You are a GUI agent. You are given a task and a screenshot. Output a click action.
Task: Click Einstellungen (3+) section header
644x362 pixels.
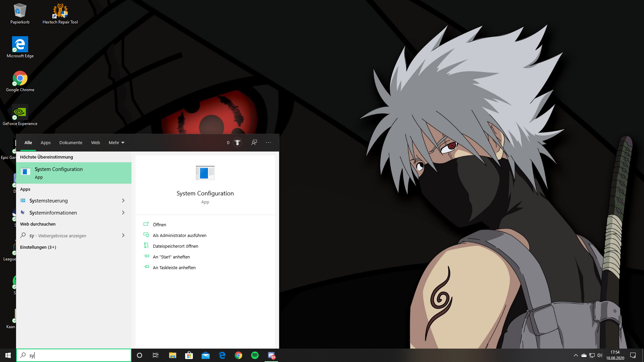click(38, 247)
